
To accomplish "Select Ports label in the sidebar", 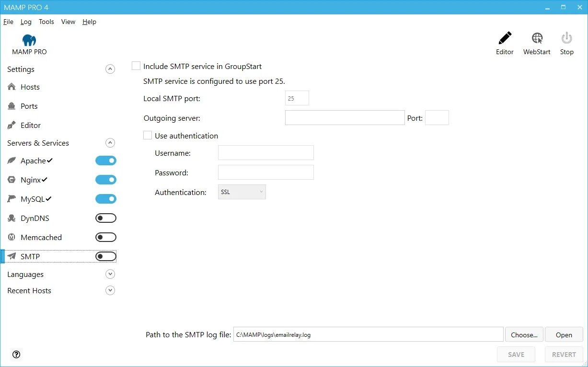I will [29, 106].
